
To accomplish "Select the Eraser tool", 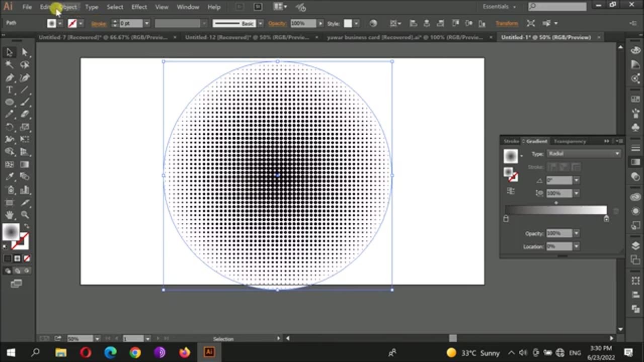I will tap(25, 114).
